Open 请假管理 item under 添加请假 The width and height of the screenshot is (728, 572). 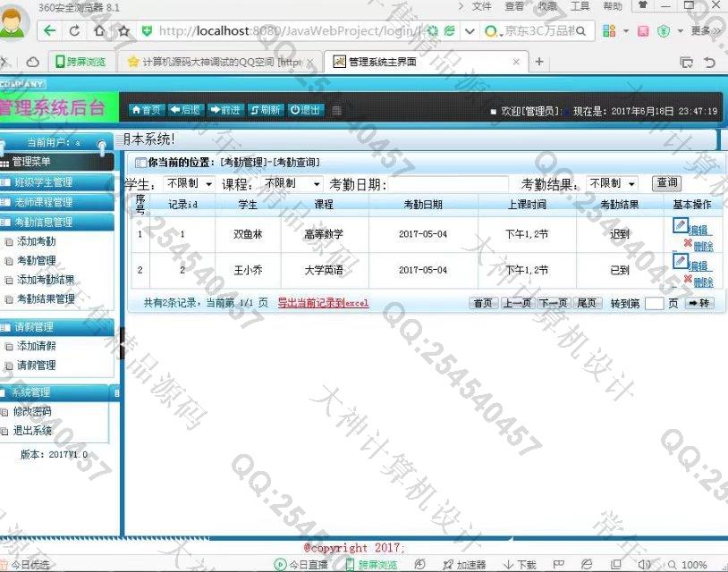click(36, 365)
